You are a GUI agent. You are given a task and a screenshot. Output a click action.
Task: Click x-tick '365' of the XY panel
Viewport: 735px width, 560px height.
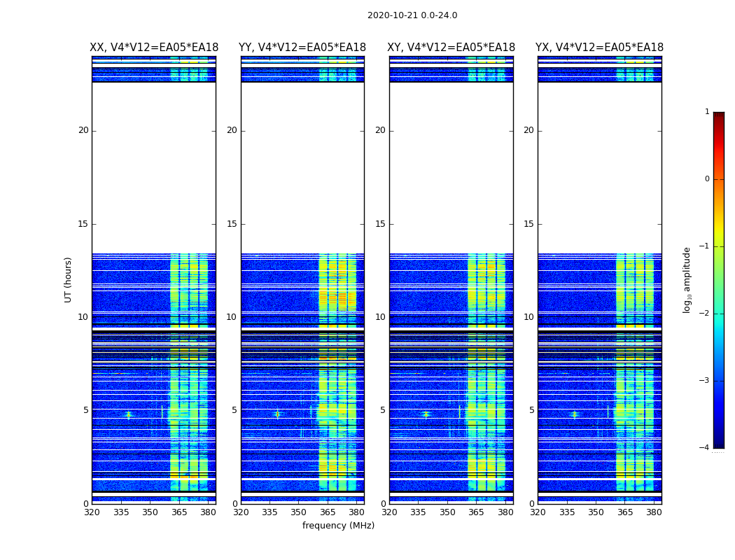(476, 512)
